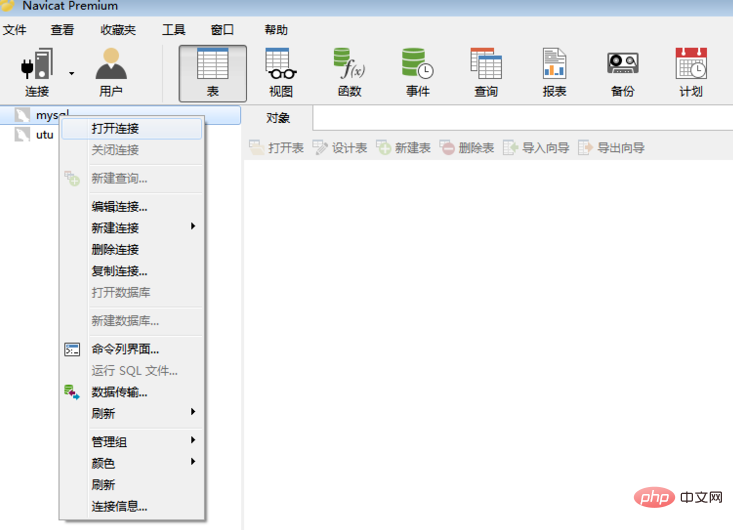Choose 刷新 entry below 颜色
This screenshot has width=733, height=530.
pos(132,485)
